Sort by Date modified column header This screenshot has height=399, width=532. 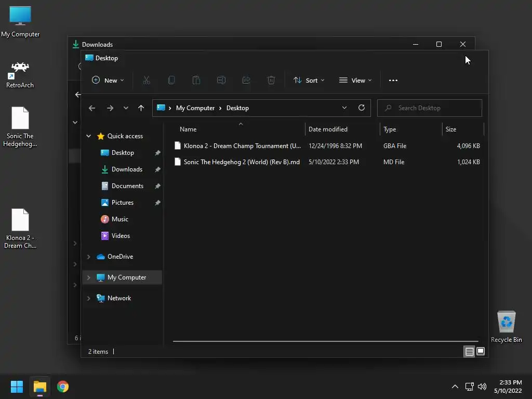(x=328, y=129)
